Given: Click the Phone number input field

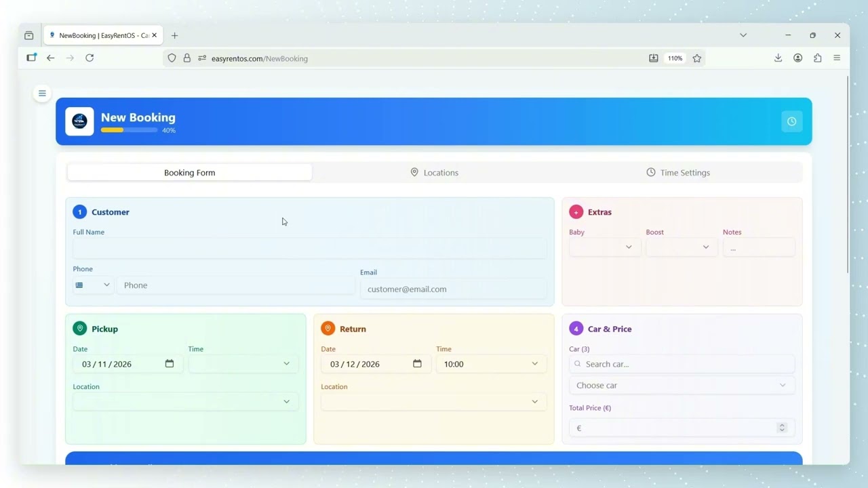Looking at the screenshot, I should [x=236, y=285].
